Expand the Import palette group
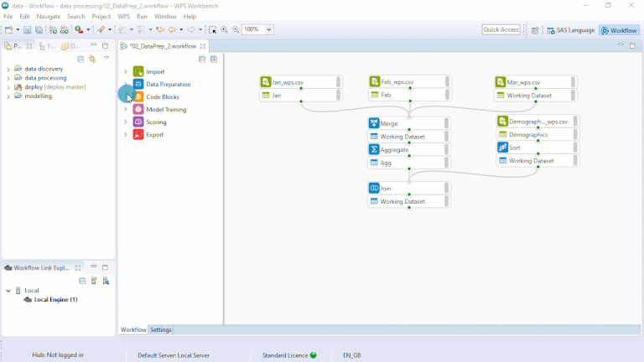This screenshot has width=644, height=362. (126, 72)
